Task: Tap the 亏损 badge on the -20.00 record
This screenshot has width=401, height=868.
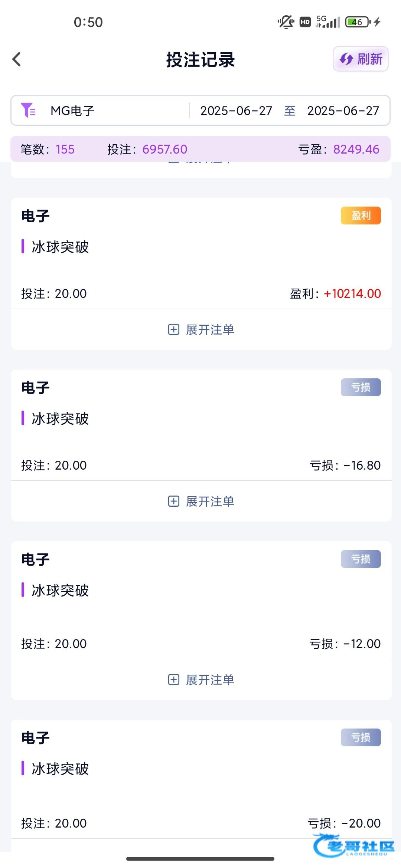Action: (361, 737)
